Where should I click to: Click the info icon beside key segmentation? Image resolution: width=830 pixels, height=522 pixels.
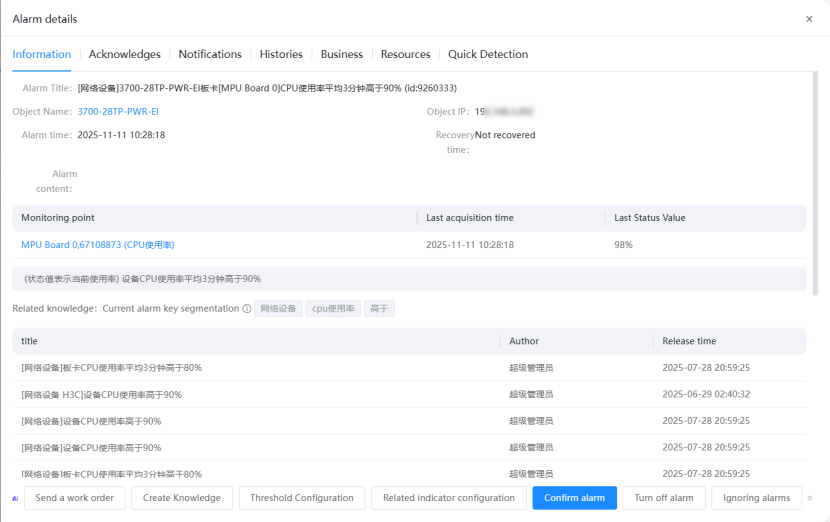(247, 309)
